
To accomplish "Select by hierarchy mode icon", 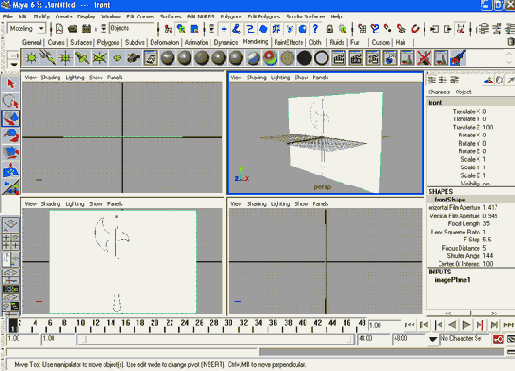I will pyautogui.click(x=168, y=29).
